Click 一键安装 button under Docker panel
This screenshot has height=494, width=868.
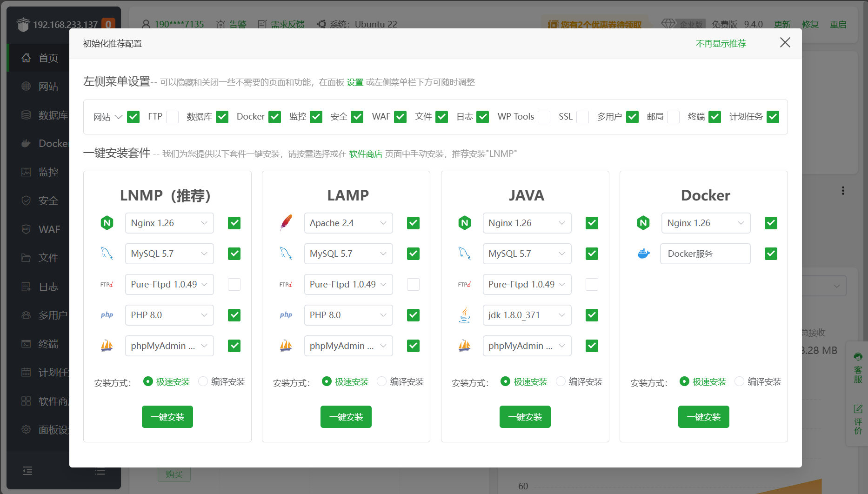(x=703, y=417)
